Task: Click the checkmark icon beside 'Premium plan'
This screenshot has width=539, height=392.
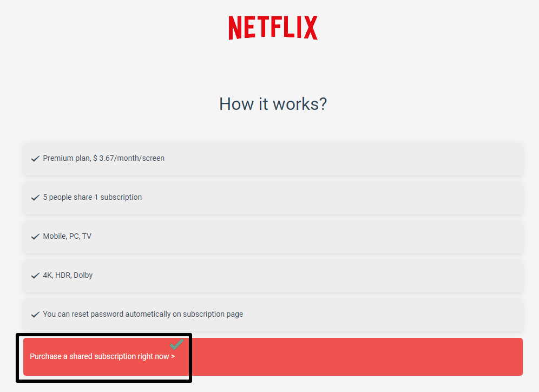Action: (x=35, y=159)
